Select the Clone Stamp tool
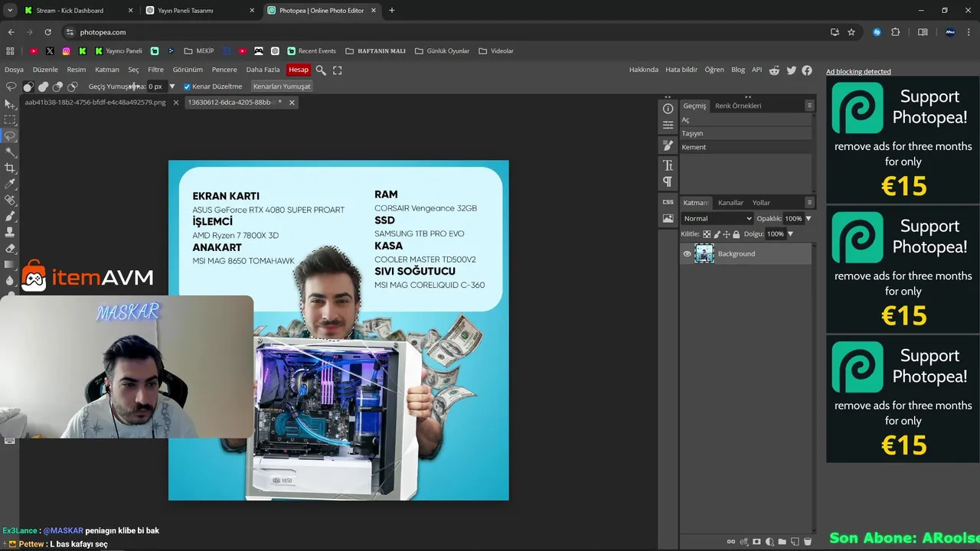This screenshot has width=980, height=551. point(10,233)
